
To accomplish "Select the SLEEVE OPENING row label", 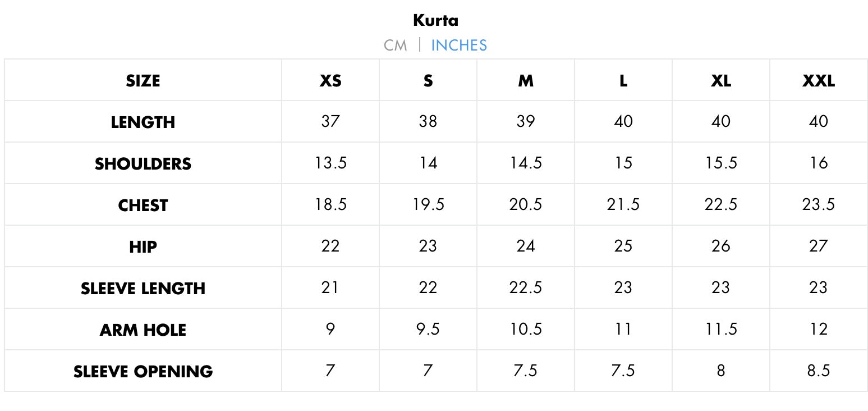I will point(143,372).
